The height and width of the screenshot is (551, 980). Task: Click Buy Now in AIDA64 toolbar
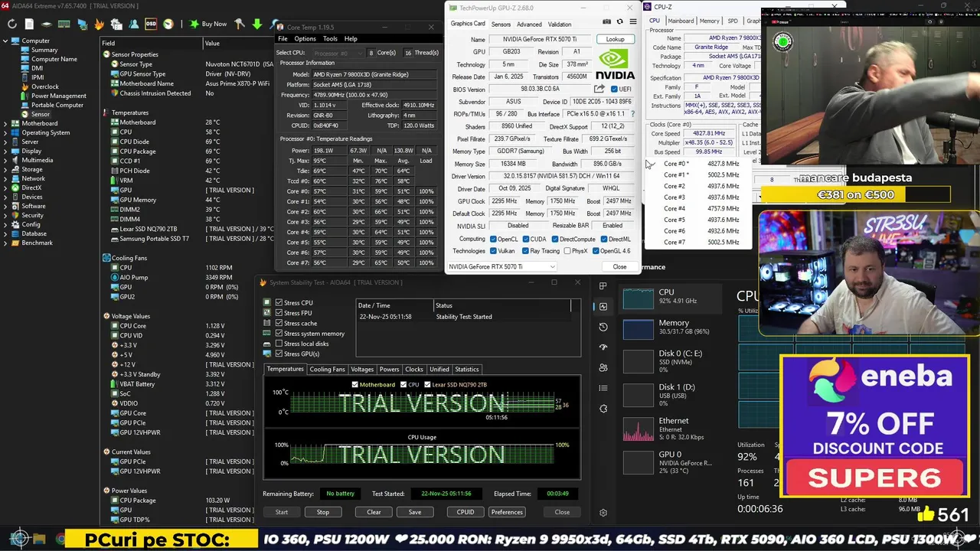tap(207, 24)
